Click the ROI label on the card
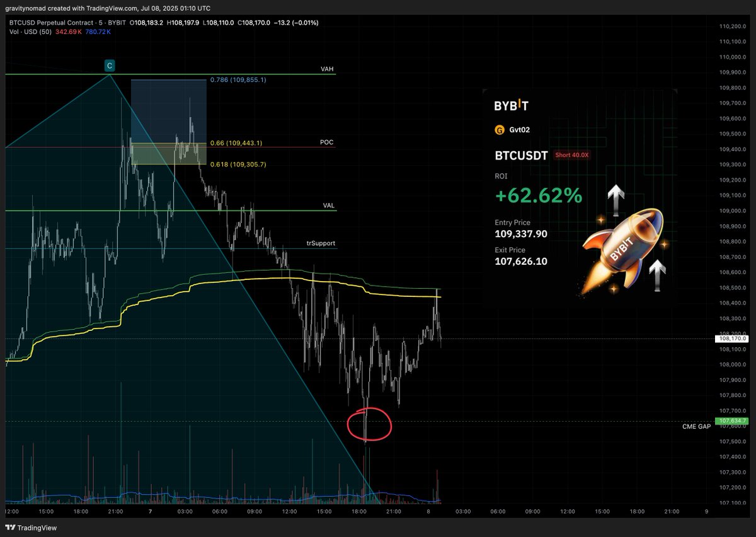 pyautogui.click(x=501, y=176)
